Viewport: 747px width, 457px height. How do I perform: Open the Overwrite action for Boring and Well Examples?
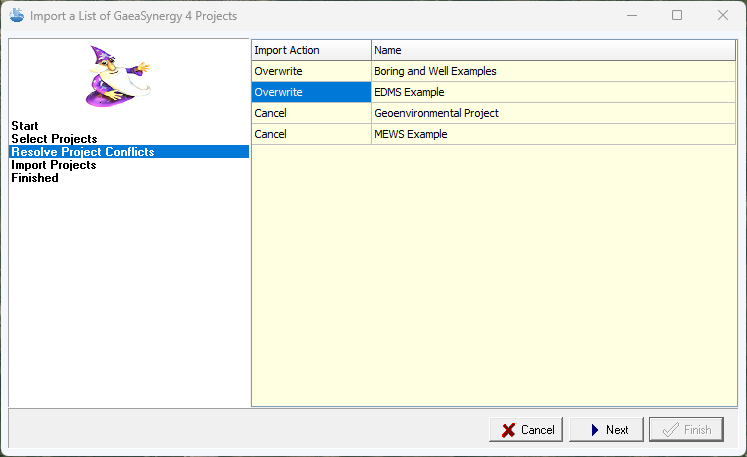pyautogui.click(x=311, y=71)
